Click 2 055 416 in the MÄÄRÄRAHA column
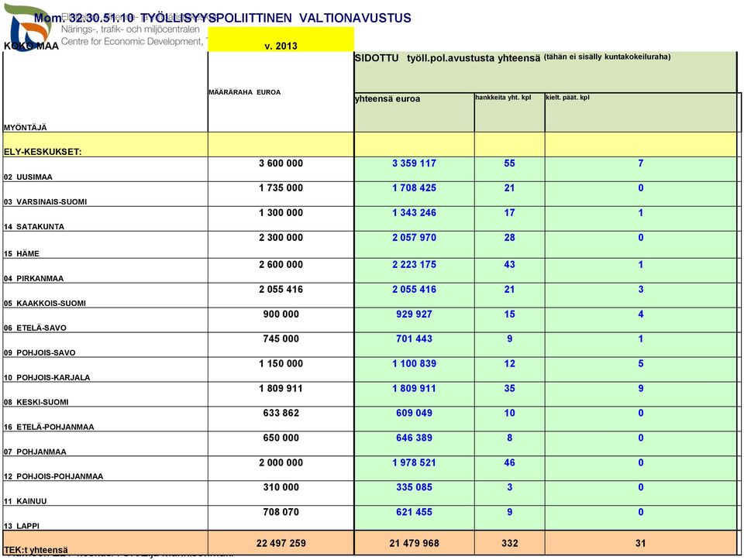 [x=281, y=289]
